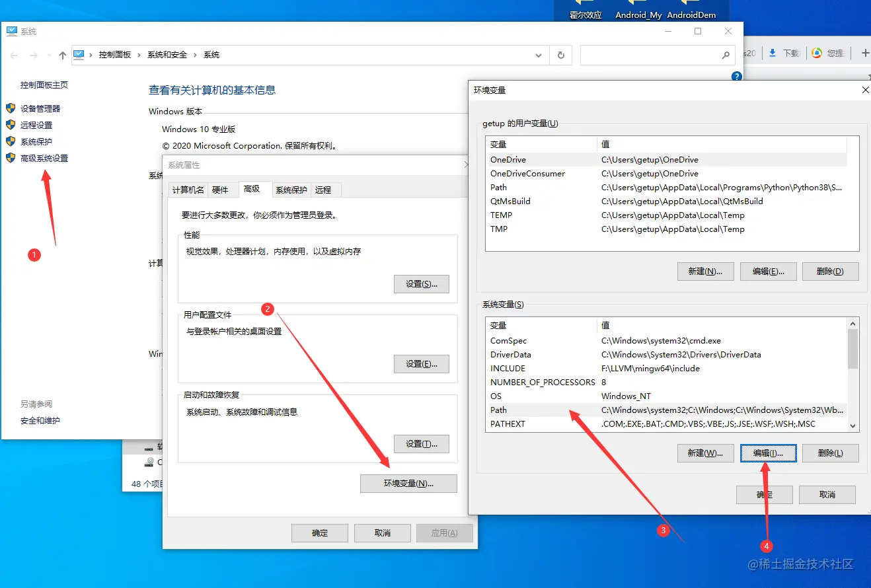Select the ComSpec system variable row
The height and width of the screenshot is (588, 871).
tap(666, 341)
